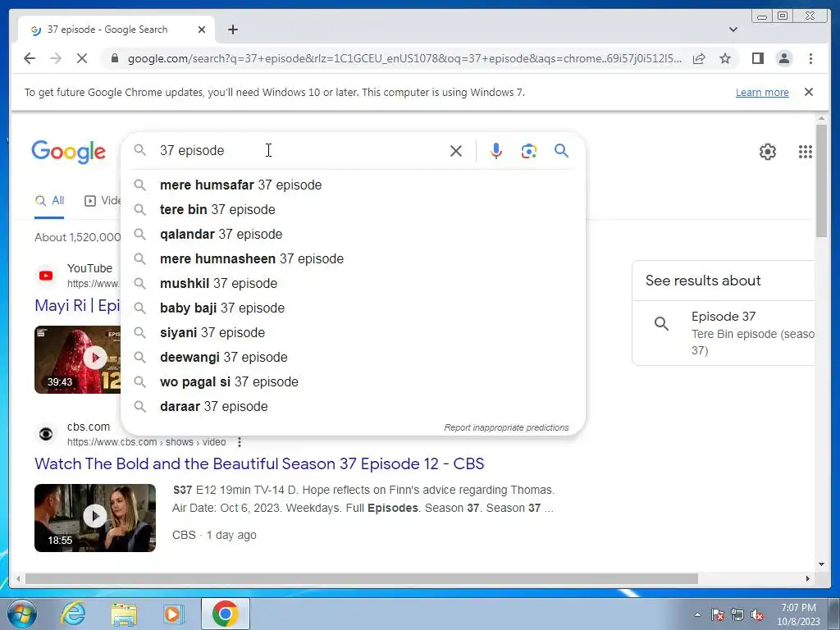
Task: Open options for the cbs.com result
Action: pos(240,442)
